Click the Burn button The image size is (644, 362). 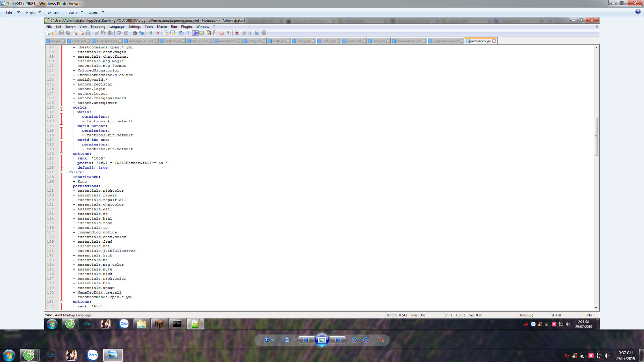point(72,12)
